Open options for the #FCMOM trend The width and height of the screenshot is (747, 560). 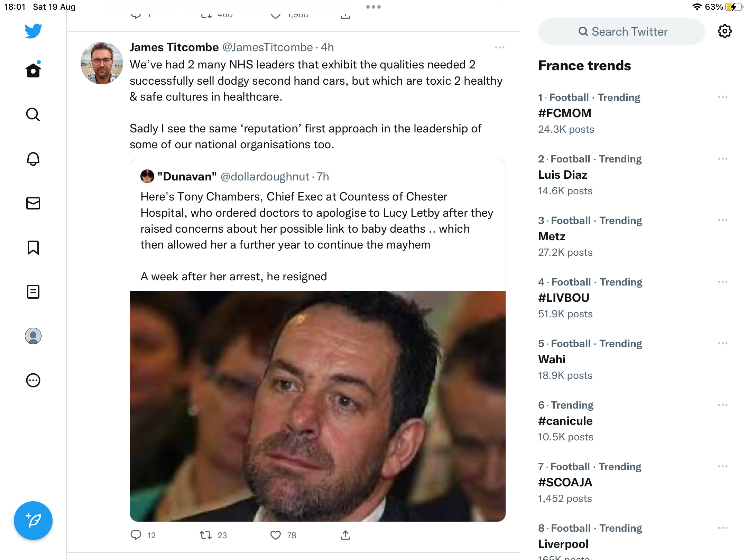coord(723,97)
